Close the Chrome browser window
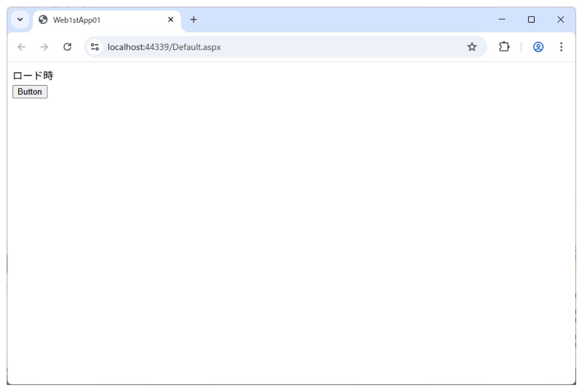The image size is (583, 392). tap(561, 20)
